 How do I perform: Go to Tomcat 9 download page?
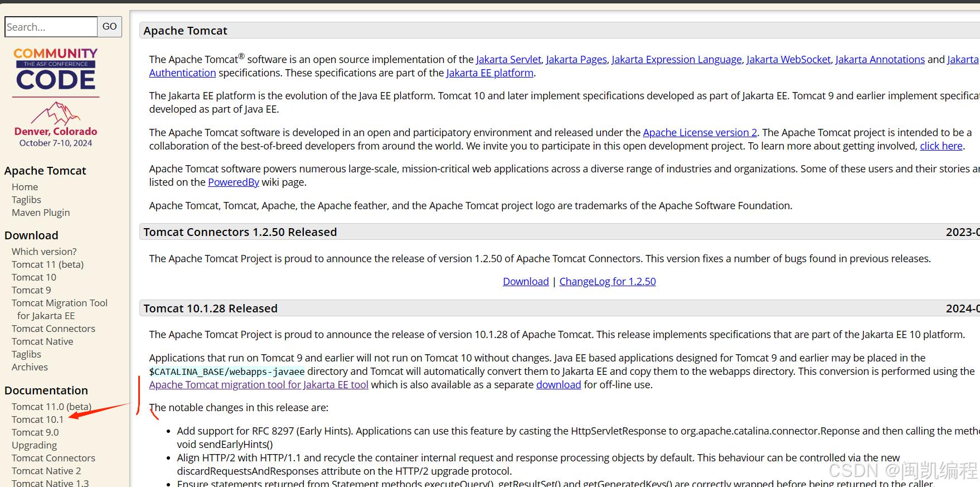click(31, 290)
